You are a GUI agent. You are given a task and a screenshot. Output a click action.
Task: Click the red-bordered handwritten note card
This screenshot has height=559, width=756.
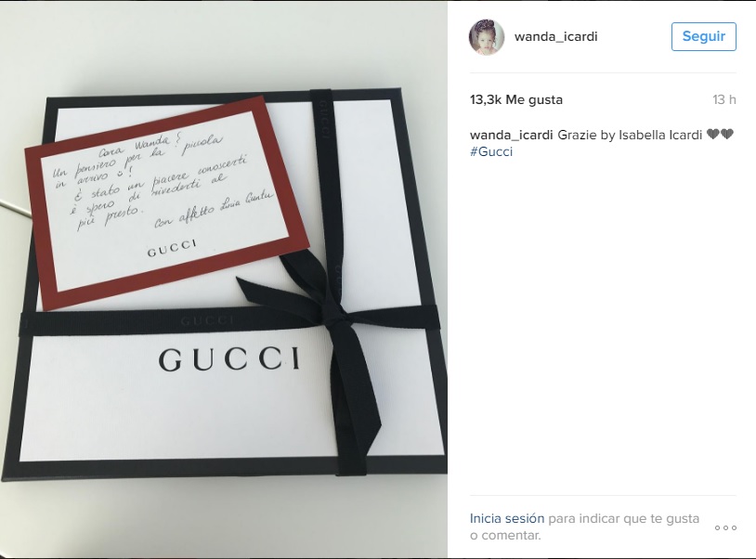point(166,202)
